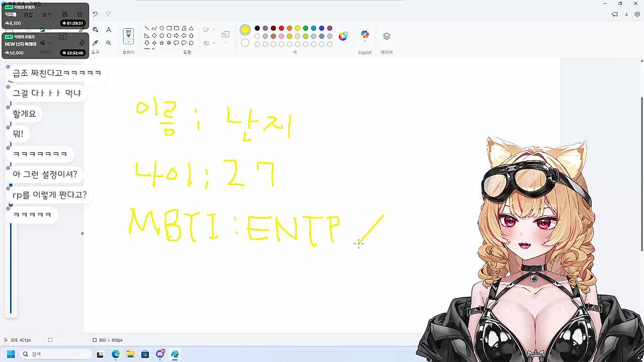Select the Color picker eyedropper tool
Viewport: 644px width, 362px height.
(95, 43)
